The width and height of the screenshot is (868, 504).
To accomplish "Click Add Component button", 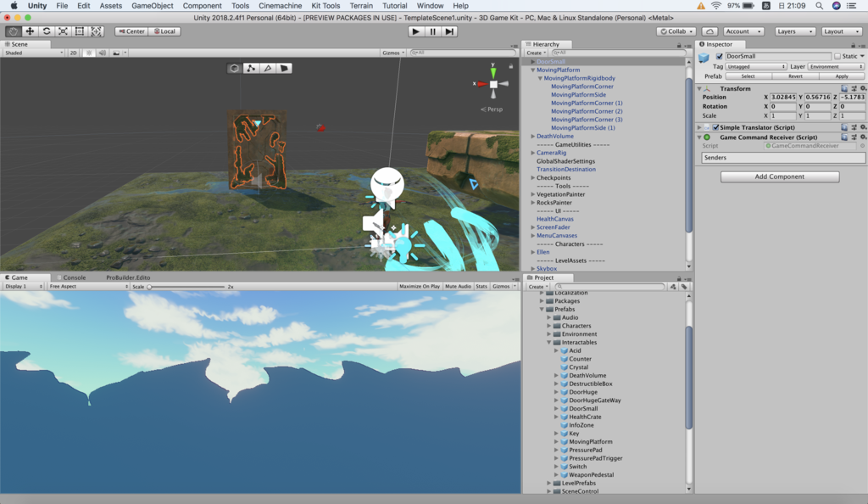I will [x=780, y=176].
